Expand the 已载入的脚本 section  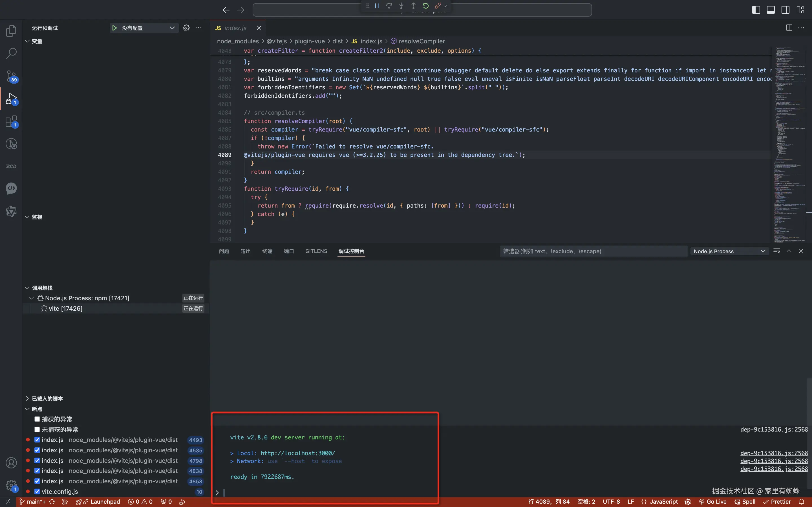tap(47, 399)
